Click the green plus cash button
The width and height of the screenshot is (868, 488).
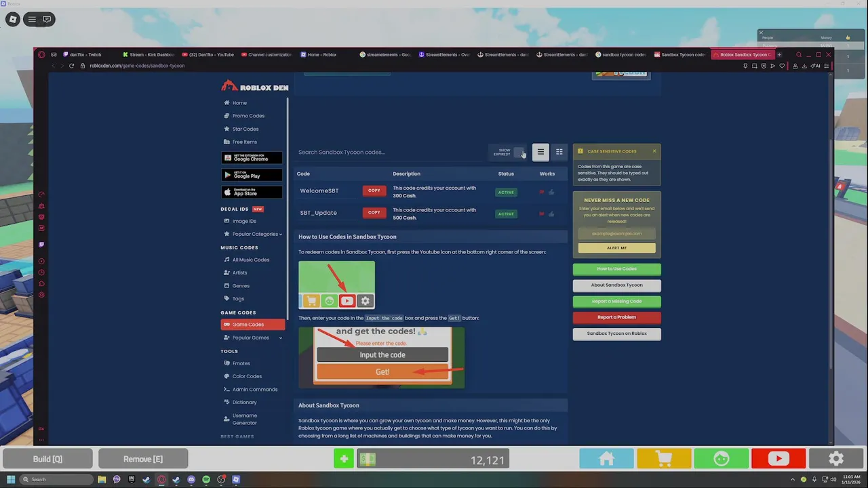[x=344, y=460]
